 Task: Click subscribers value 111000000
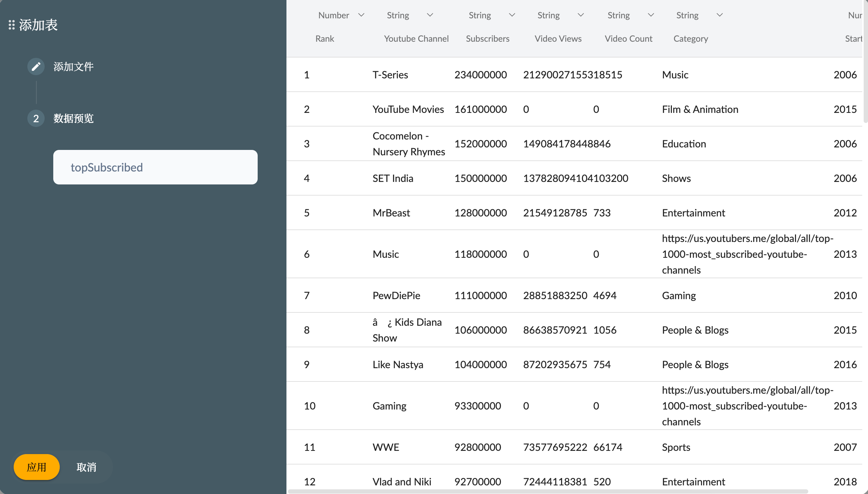tap(480, 295)
